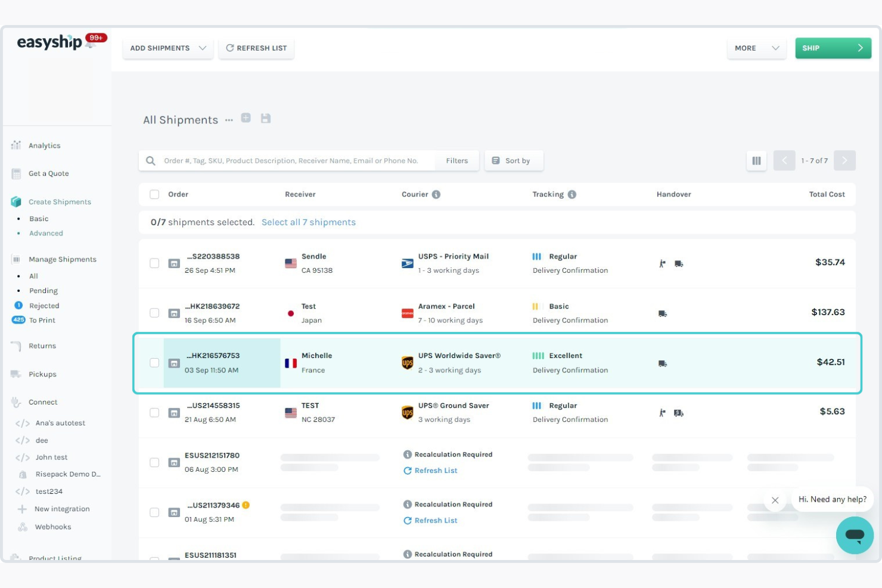Click the Connect plug icon
This screenshot has width=882, height=588.
tap(16, 402)
